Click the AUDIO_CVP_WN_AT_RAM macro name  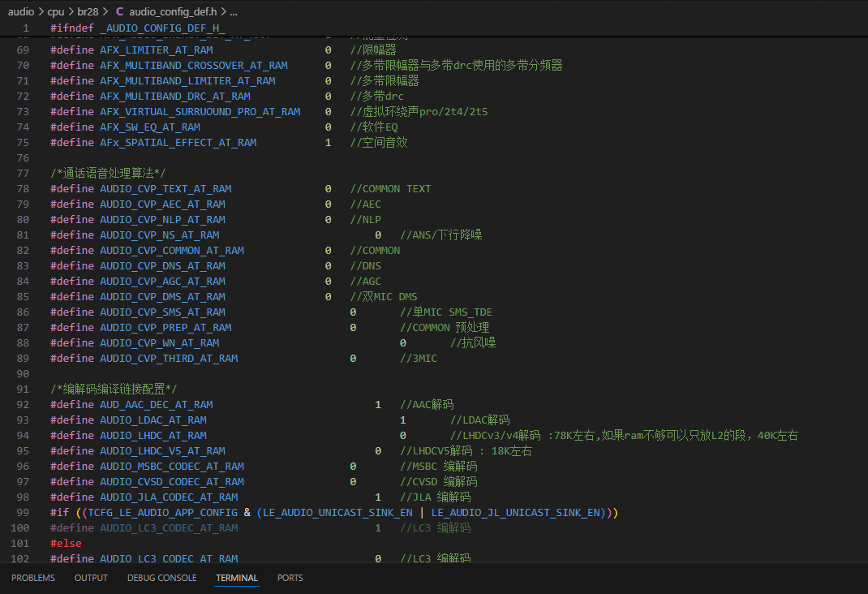click(160, 343)
